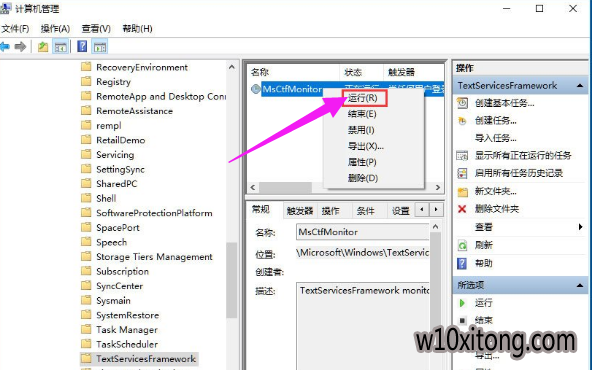Click the blue Help question mark toolbar icon
Screen dimensions: 592x370
[82, 47]
